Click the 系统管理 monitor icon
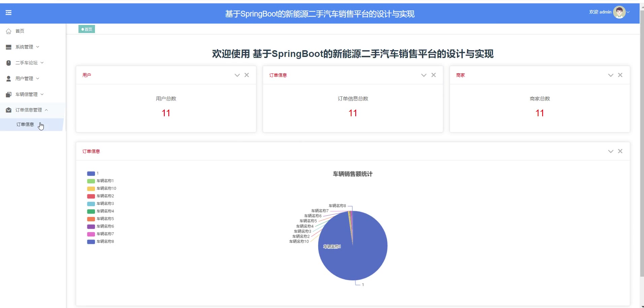 click(9, 47)
